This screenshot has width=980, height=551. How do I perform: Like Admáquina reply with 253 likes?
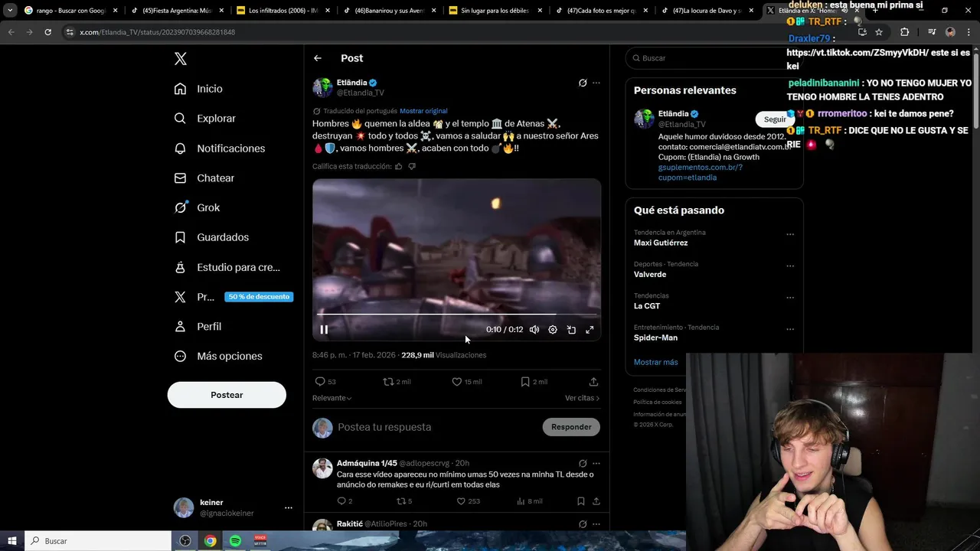pos(468,501)
